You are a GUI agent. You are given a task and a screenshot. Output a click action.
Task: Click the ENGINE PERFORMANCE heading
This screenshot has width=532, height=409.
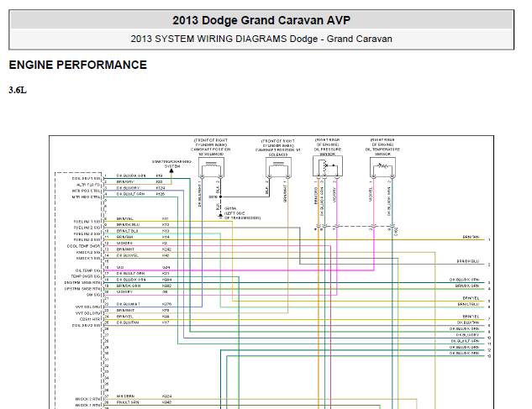(77, 65)
